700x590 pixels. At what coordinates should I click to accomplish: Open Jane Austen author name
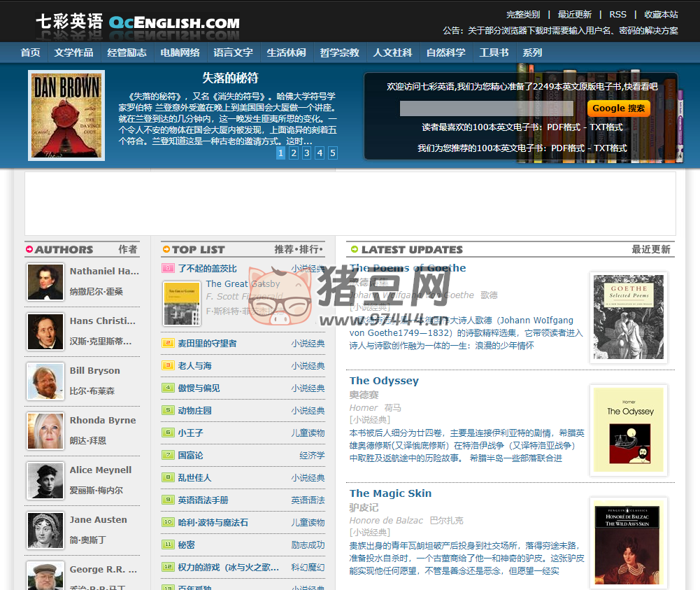click(98, 520)
